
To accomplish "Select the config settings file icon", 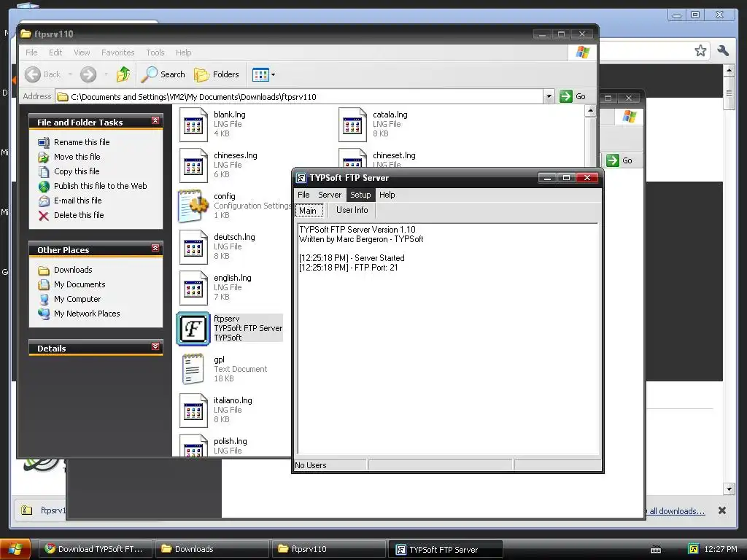I will [193, 206].
